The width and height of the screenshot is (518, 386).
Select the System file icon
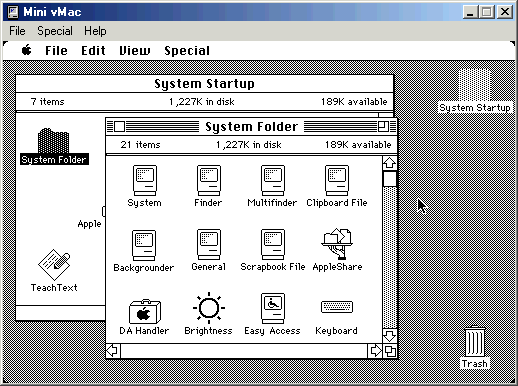[145, 180]
